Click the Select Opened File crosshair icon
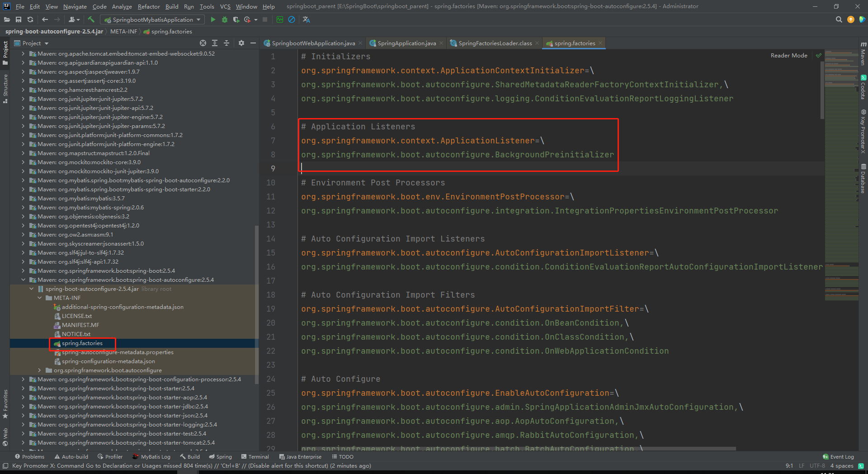 coord(203,43)
